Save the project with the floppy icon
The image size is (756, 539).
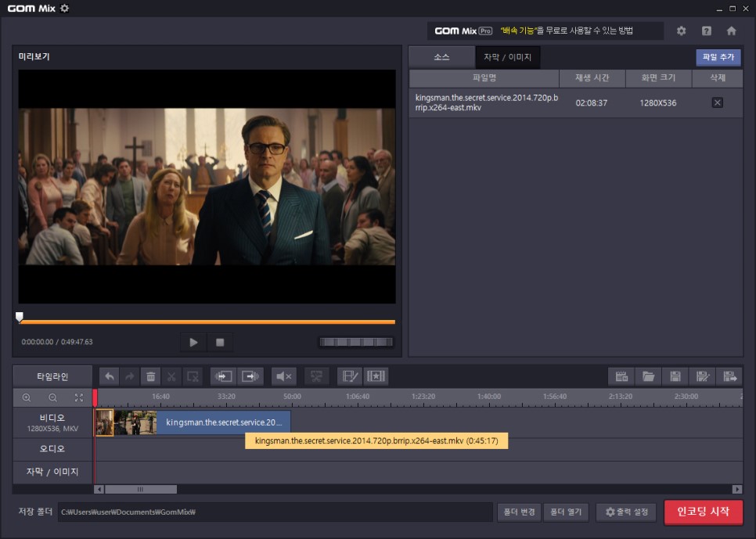(x=675, y=376)
